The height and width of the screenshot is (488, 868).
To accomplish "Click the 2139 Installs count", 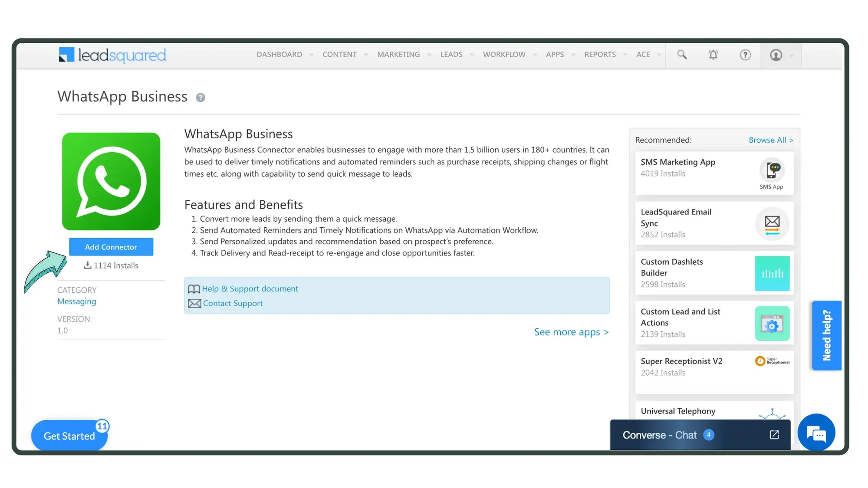I will pyautogui.click(x=663, y=334).
